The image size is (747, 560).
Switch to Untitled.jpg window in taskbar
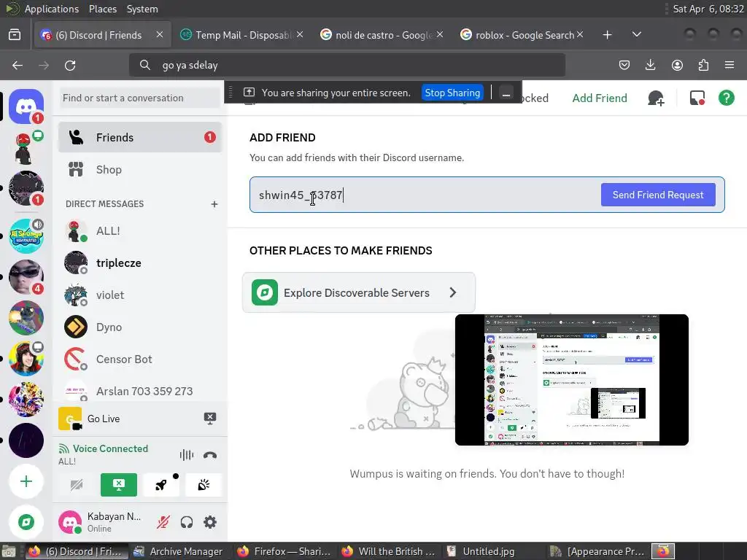click(489, 551)
